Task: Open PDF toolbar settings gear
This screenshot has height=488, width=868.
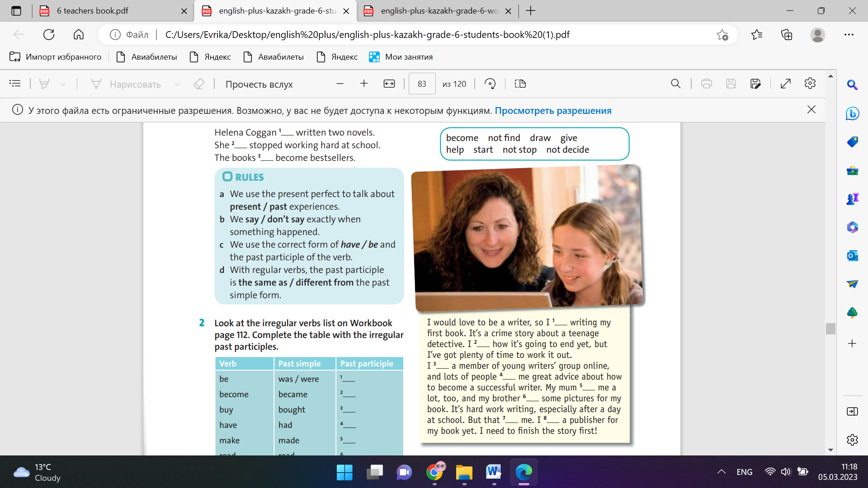Action: click(x=810, y=84)
